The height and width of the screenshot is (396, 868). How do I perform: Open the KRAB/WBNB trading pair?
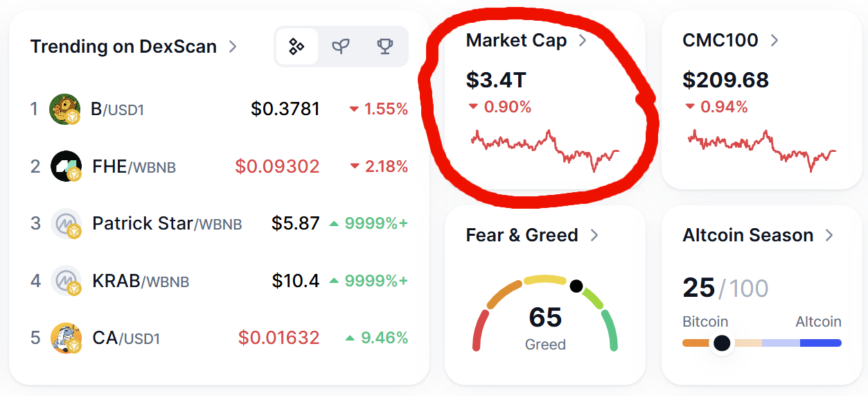pyautogui.click(x=141, y=281)
